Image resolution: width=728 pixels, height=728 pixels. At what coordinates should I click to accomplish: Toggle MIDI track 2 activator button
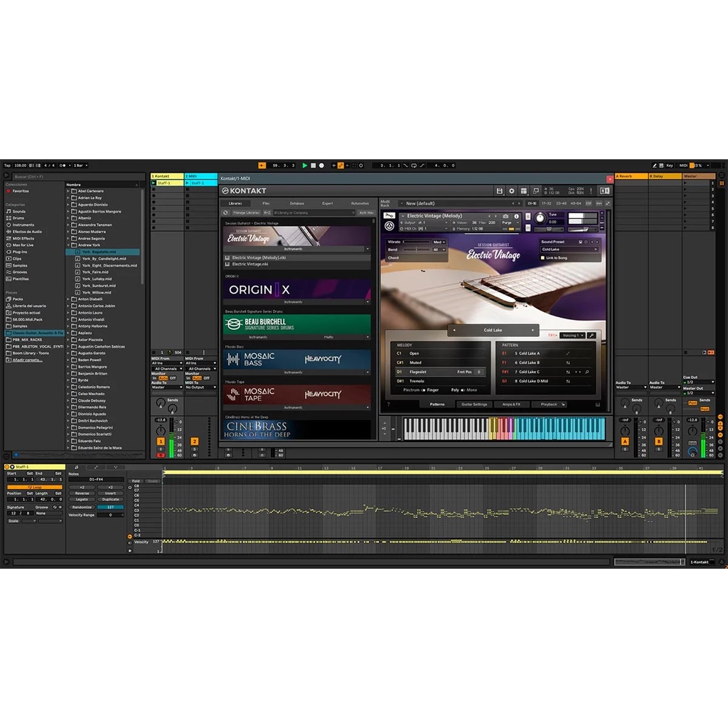pos(195,441)
